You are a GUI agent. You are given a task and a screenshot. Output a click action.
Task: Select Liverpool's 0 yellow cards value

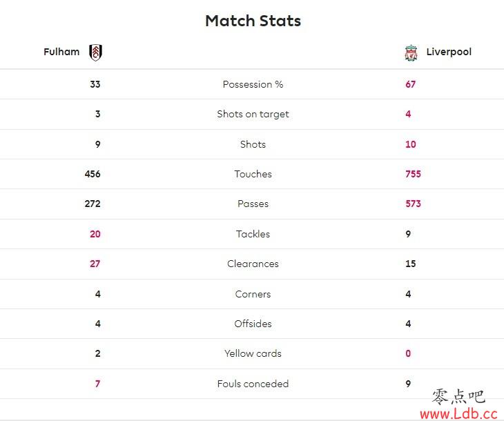pyautogui.click(x=408, y=353)
